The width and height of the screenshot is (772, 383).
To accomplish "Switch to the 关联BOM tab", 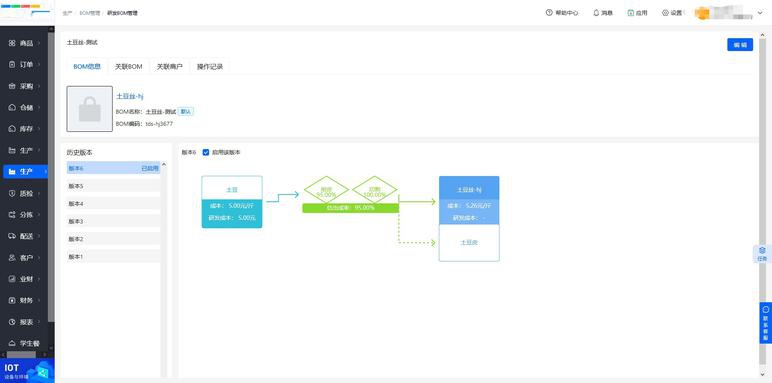I will [129, 66].
